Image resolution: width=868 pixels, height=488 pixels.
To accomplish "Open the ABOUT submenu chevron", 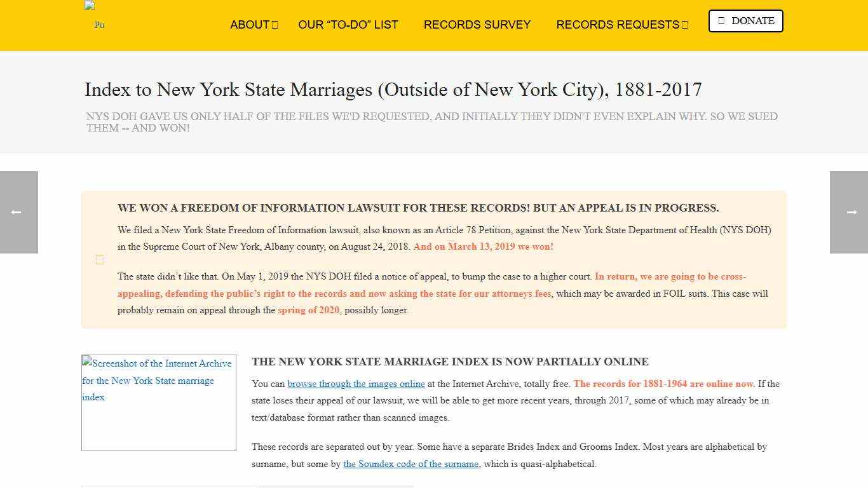I will point(275,25).
